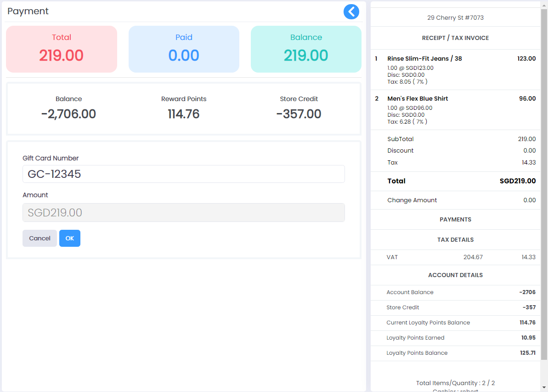548x392 pixels.
Task: Expand the TAX DETAILS section header
Action: point(455,239)
